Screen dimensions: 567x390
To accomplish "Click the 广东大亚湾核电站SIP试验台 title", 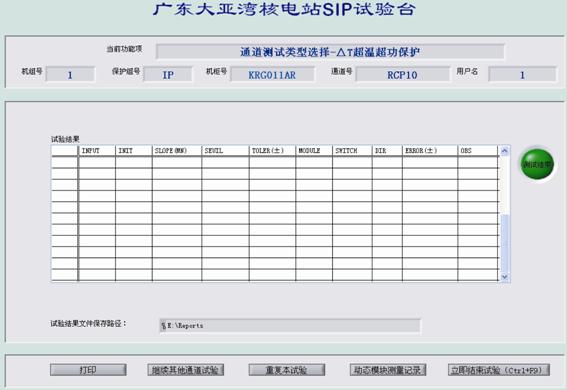I will (x=284, y=9).
